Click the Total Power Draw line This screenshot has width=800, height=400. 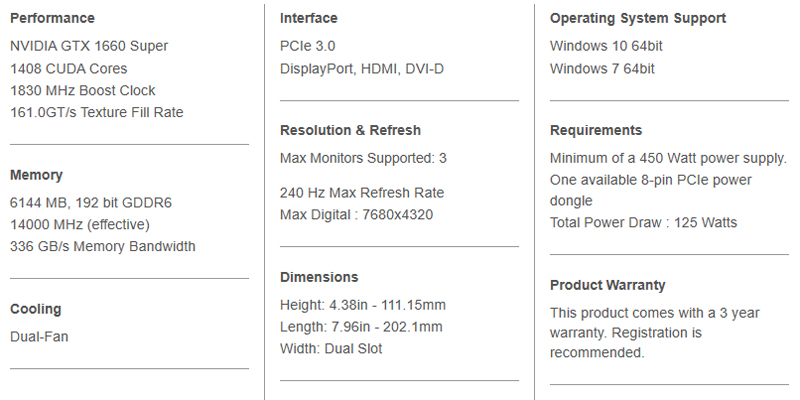(x=643, y=222)
